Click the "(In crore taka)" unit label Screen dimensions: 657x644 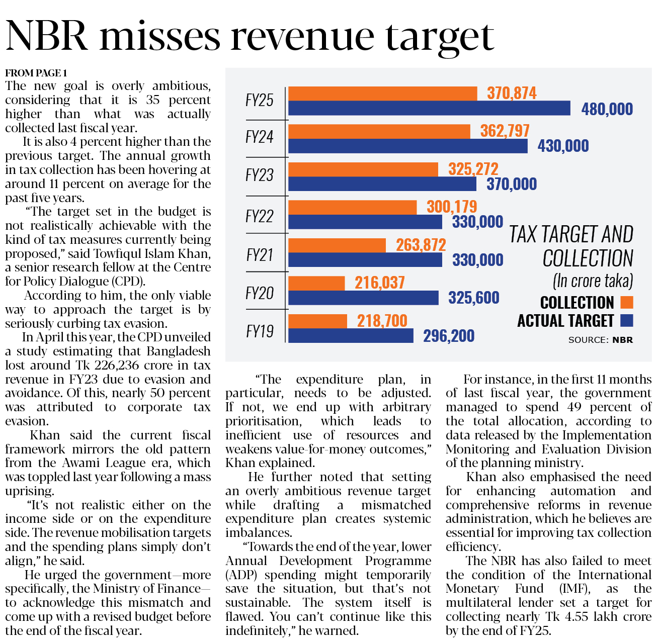pyautogui.click(x=593, y=281)
